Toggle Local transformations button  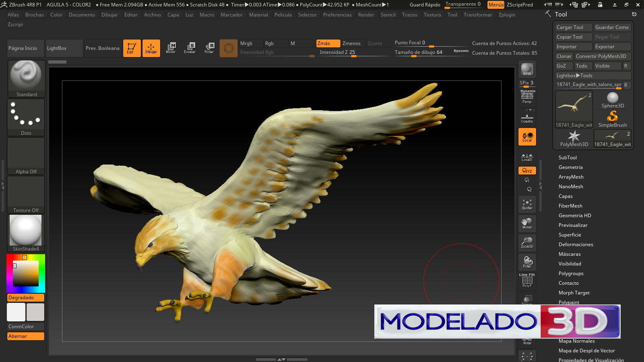[x=527, y=137]
